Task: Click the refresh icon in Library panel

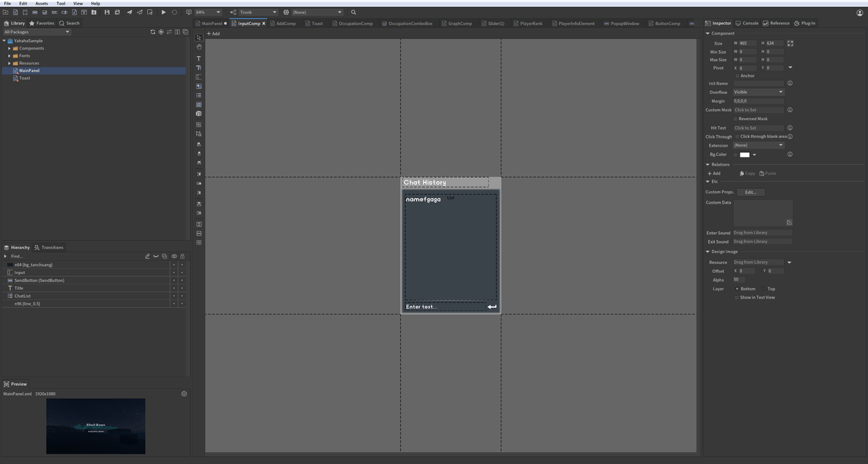Action: click(x=153, y=32)
